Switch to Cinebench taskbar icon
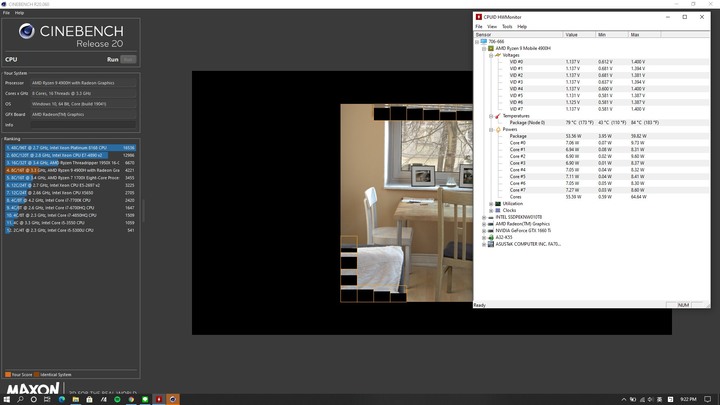 [173, 399]
